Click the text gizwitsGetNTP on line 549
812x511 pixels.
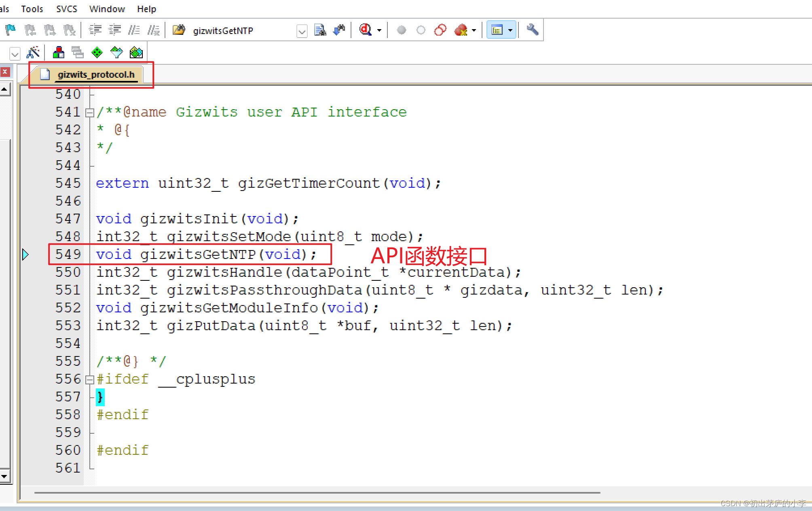(x=198, y=255)
